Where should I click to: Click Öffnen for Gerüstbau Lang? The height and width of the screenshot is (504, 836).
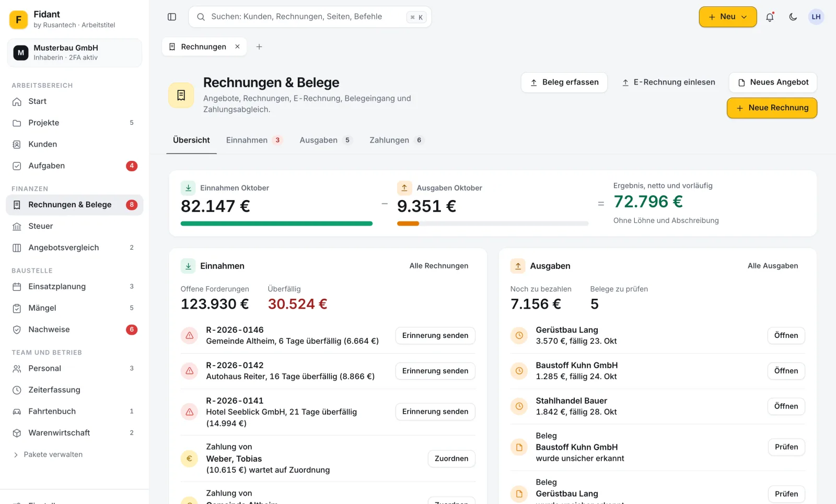click(x=786, y=335)
